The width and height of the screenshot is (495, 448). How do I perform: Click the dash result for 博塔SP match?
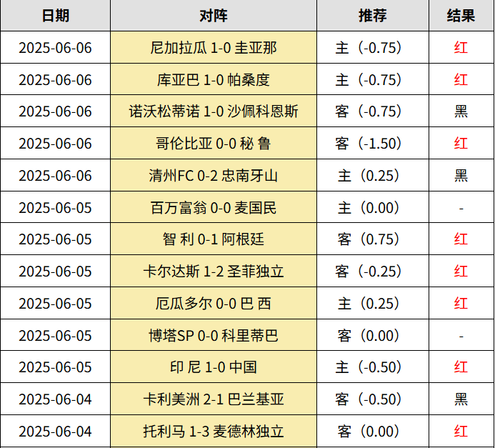coord(461,337)
